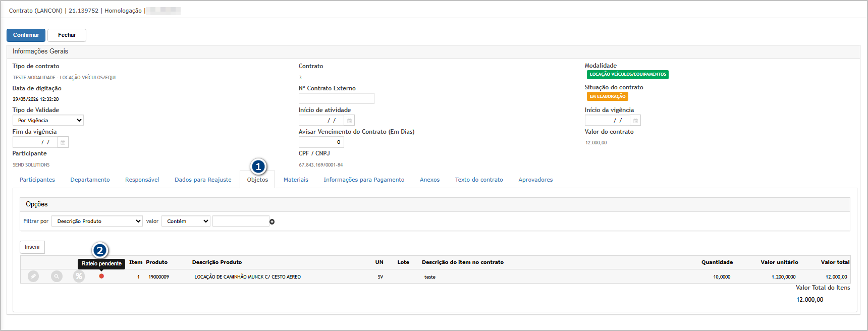Image resolution: width=868 pixels, height=331 pixels.
Task: Click the quantity value 10,0000
Action: point(722,277)
